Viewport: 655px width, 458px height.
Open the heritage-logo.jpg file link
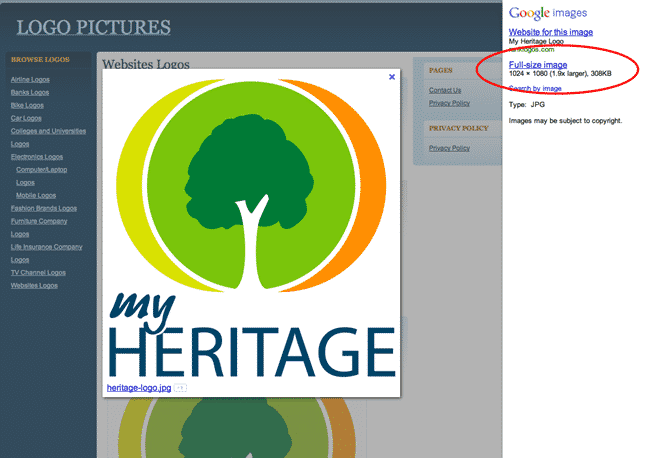click(139, 388)
